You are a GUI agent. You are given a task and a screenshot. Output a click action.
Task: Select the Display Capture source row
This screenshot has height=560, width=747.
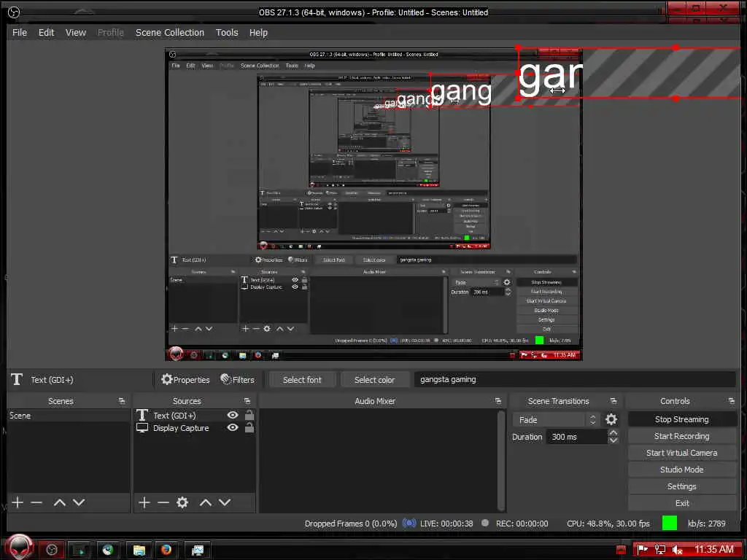tap(196, 427)
